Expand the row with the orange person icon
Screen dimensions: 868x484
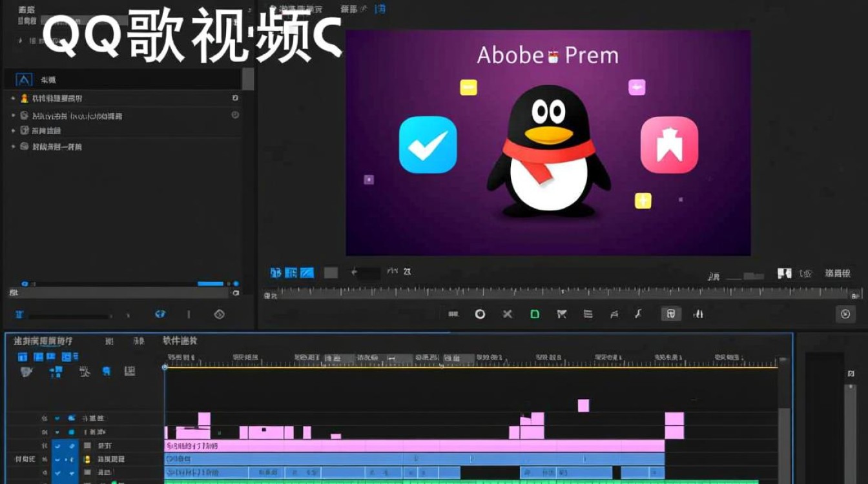[x=13, y=98]
